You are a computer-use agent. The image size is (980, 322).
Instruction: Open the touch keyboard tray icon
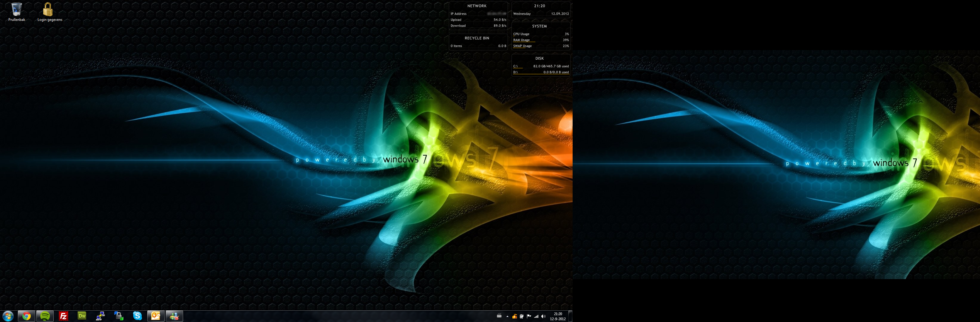click(x=499, y=316)
